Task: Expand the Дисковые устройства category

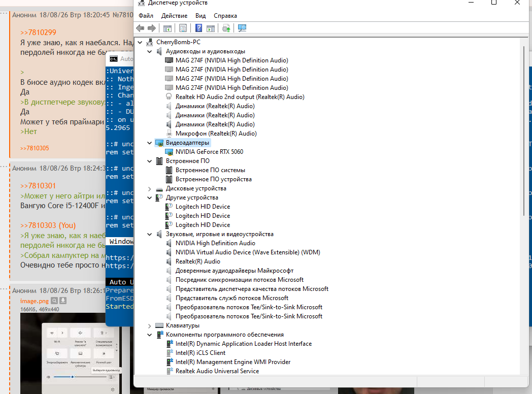Action: click(149, 188)
